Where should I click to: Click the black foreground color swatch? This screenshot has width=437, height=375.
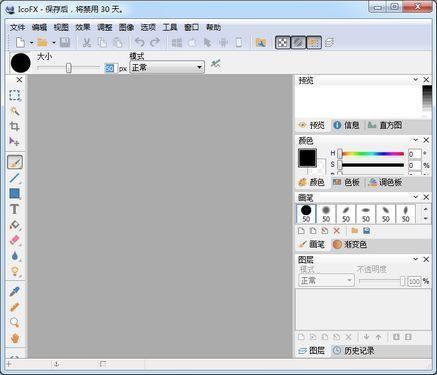point(307,158)
